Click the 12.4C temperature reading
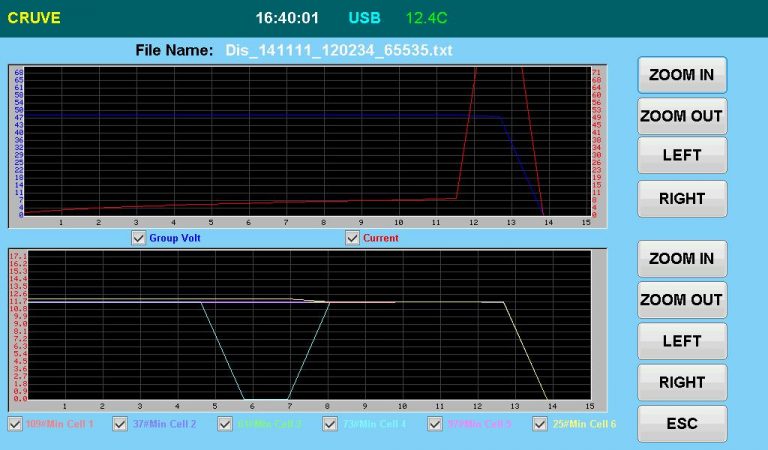 [x=429, y=18]
